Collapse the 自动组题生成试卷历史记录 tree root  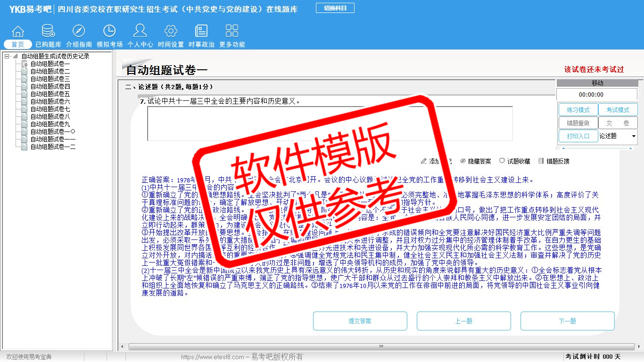[x=7, y=56]
